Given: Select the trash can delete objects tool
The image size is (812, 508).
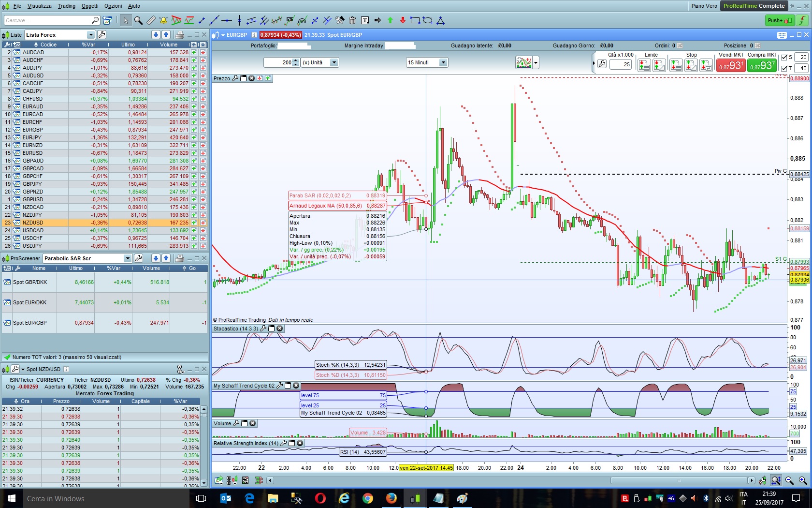Looking at the screenshot, I should [352, 20].
